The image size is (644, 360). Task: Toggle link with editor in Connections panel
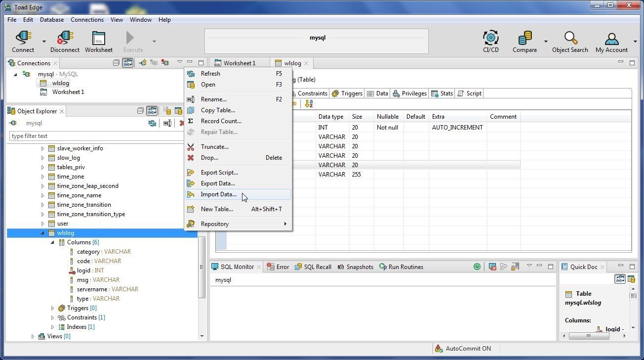[x=128, y=63]
